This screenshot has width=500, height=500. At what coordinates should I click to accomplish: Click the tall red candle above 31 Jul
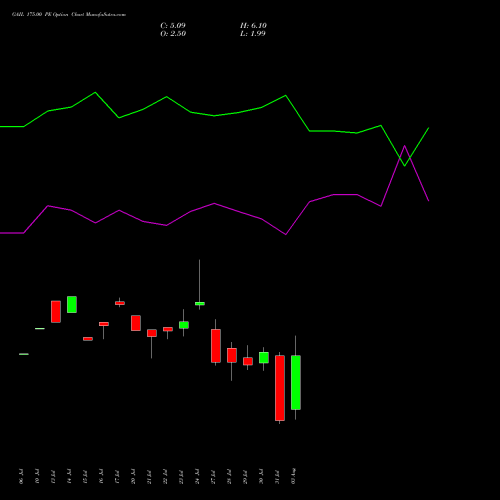[280, 388]
